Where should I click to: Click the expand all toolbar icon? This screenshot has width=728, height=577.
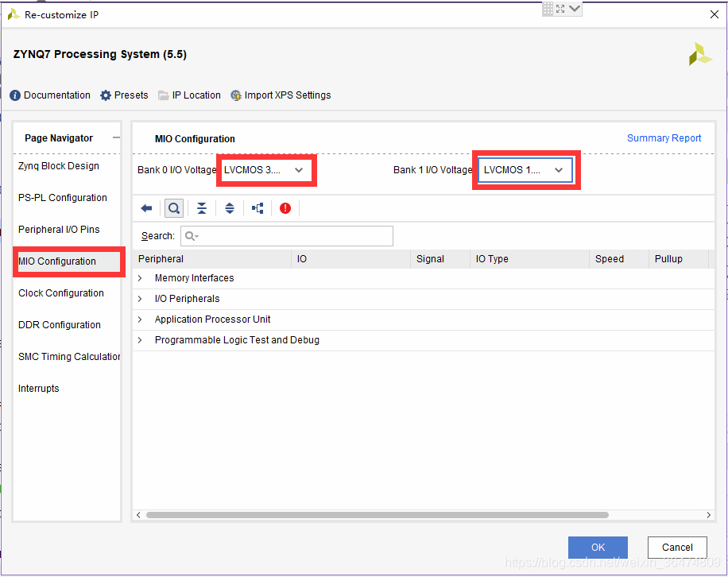coord(230,208)
